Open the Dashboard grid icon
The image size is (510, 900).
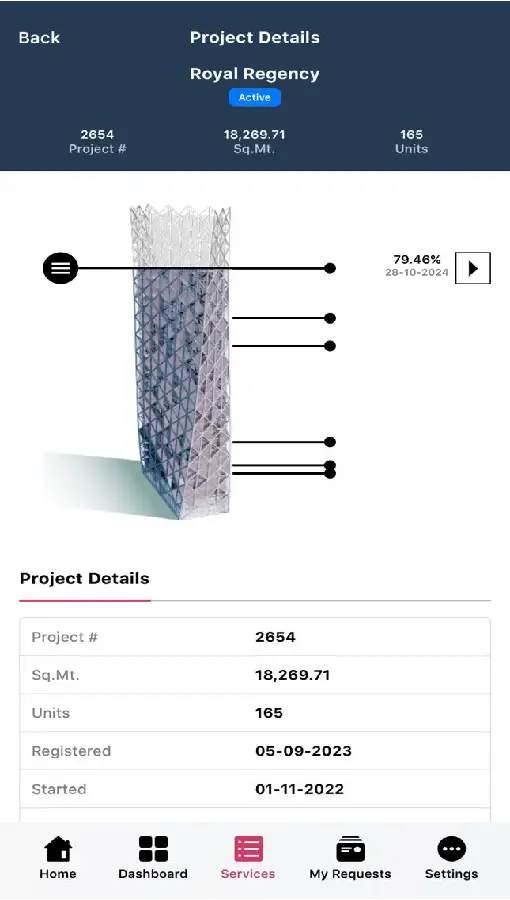coord(153,849)
